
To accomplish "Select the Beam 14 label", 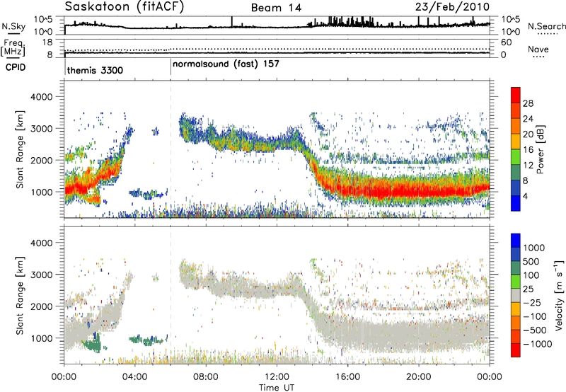I will tap(276, 8).
